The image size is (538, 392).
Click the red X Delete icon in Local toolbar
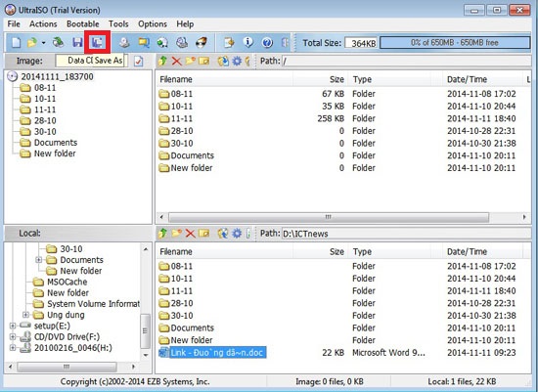(190, 234)
